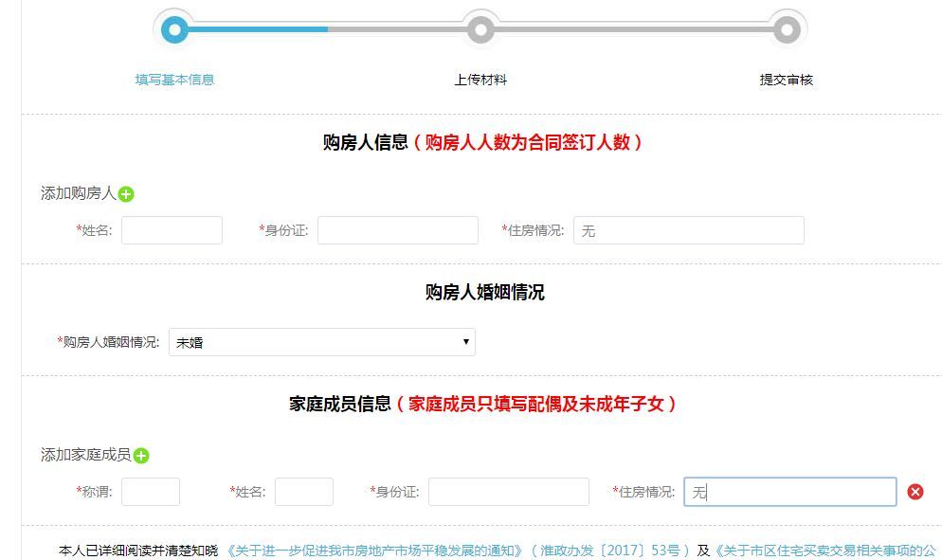Remove the family member row with red X
Screen dimensions: 942x560
[915, 492]
